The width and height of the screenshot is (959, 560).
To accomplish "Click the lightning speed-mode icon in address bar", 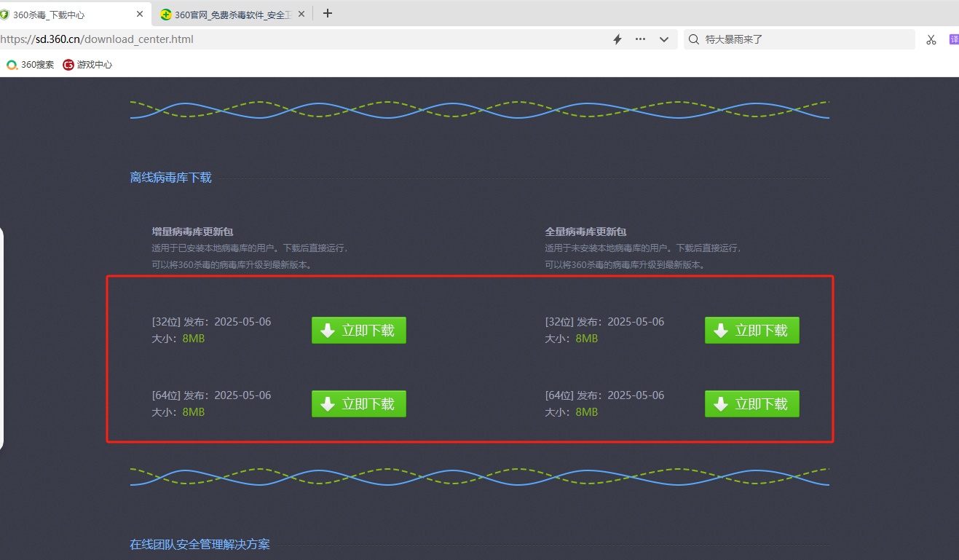I will tap(617, 39).
